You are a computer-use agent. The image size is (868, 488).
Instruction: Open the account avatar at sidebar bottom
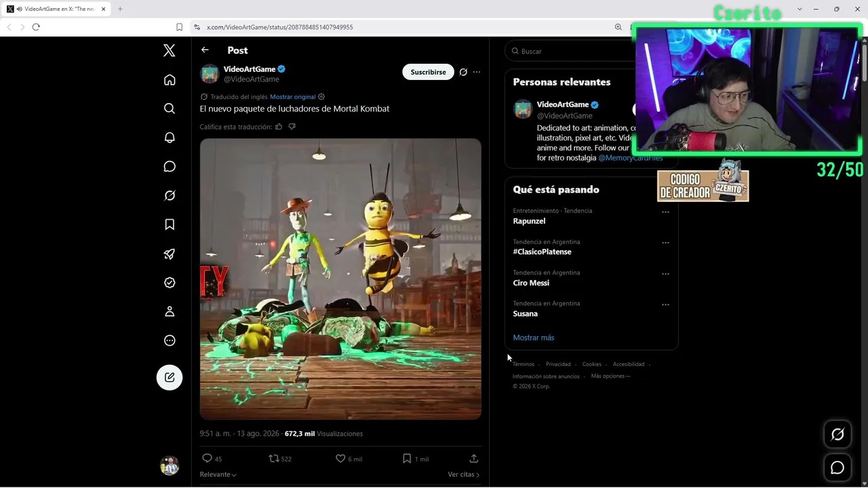click(x=170, y=466)
